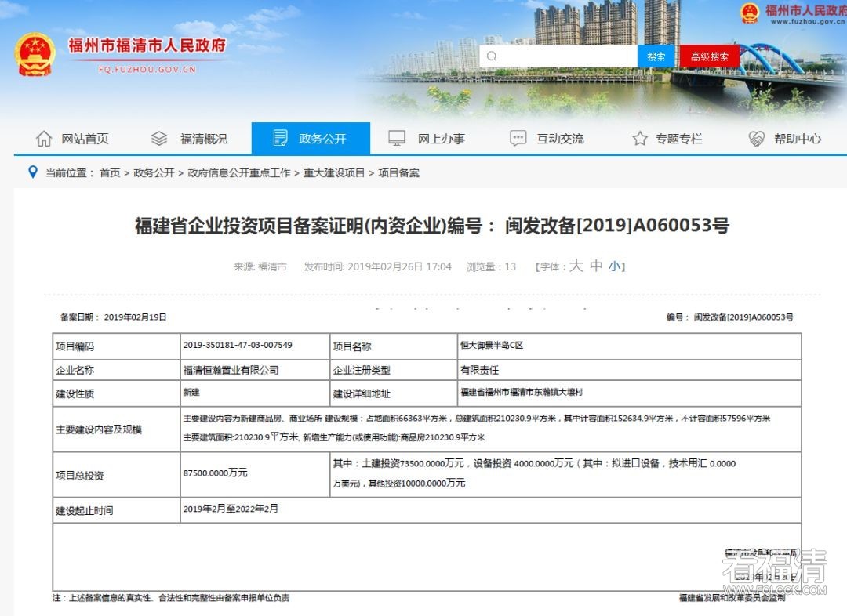This screenshot has width=847, height=616.
Task: Click construction period 2019年2月至2022年2月
Action: click(x=231, y=509)
